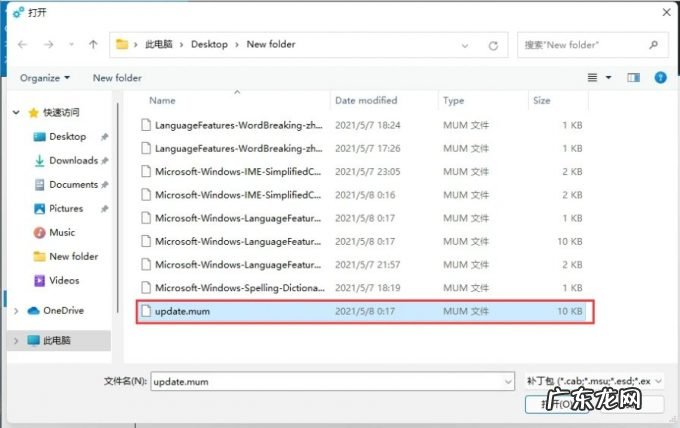Screen dimensions: 680x428
Task: Click the Desktop pin icon
Action: coord(104,137)
